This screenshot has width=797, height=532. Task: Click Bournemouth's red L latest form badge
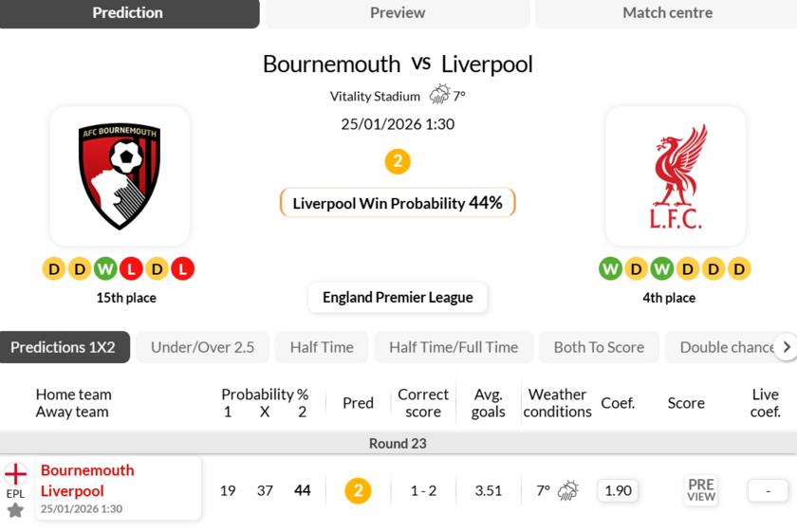[x=182, y=269]
